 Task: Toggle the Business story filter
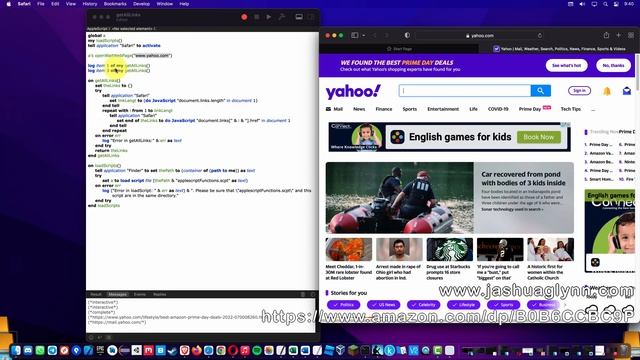pyautogui.click(x=543, y=304)
